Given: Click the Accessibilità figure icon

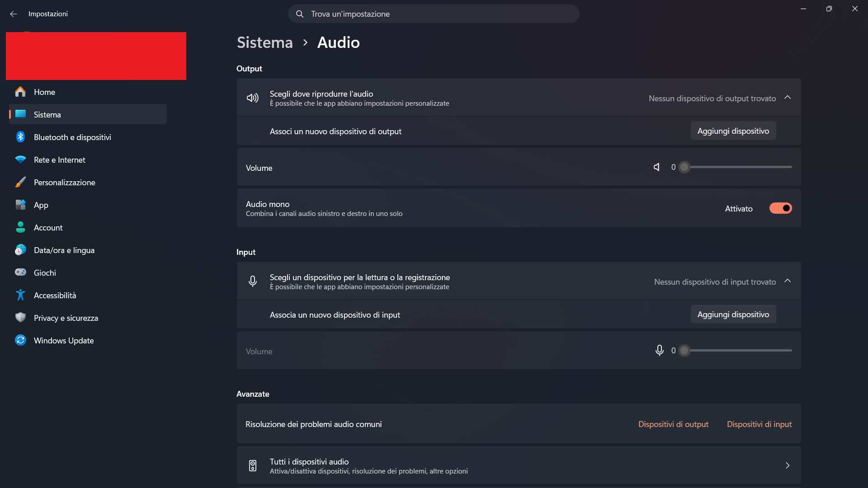Looking at the screenshot, I should pyautogui.click(x=20, y=295).
